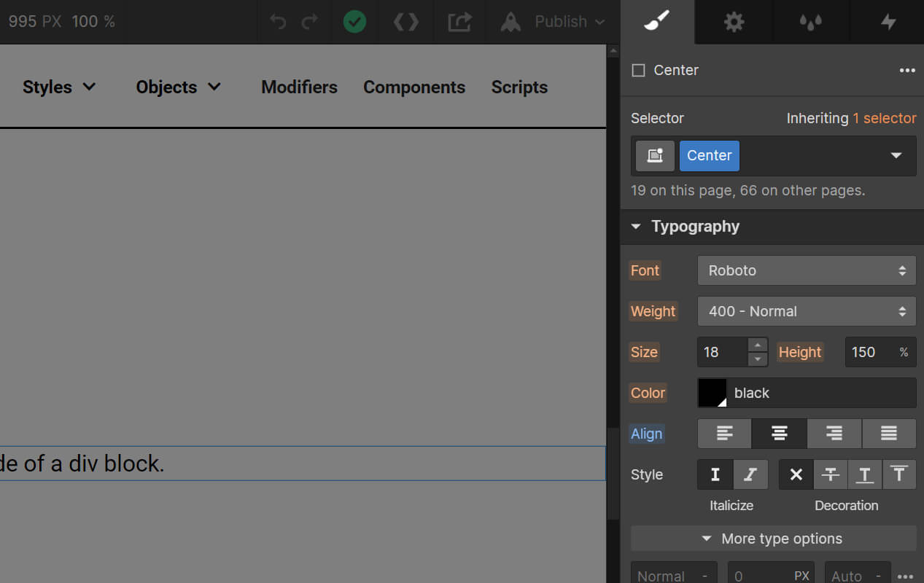
Task: Open the Style panel brush tab
Action: (657, 22)
